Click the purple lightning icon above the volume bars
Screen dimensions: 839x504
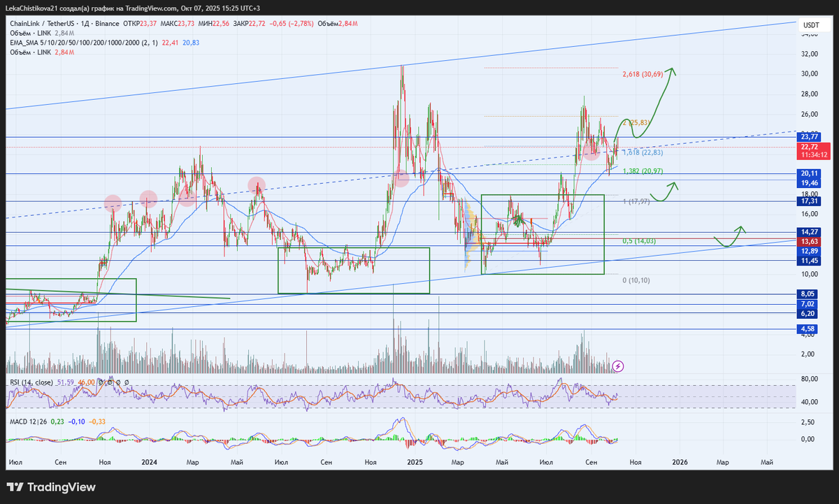pyautogui.click(x=618, y=366)
